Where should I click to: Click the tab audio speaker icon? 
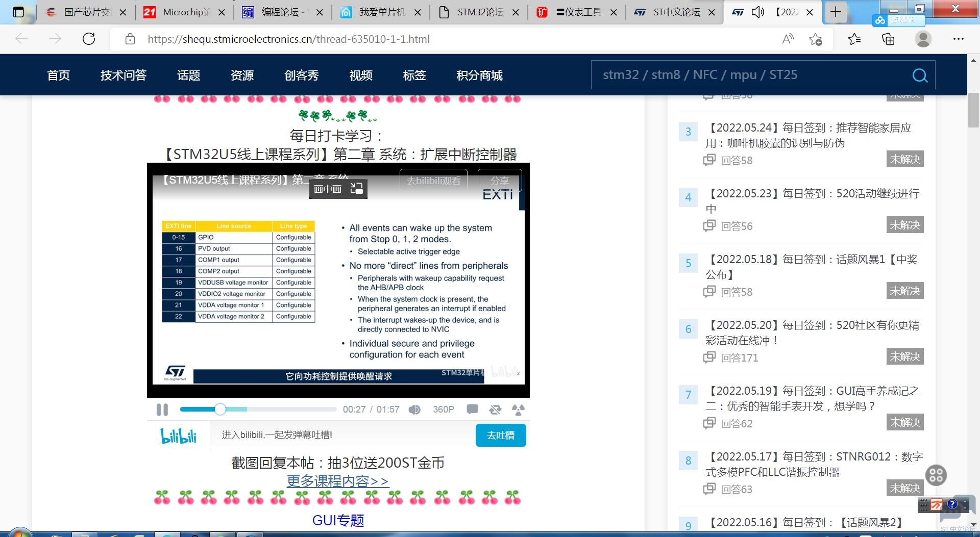point(757,12)
